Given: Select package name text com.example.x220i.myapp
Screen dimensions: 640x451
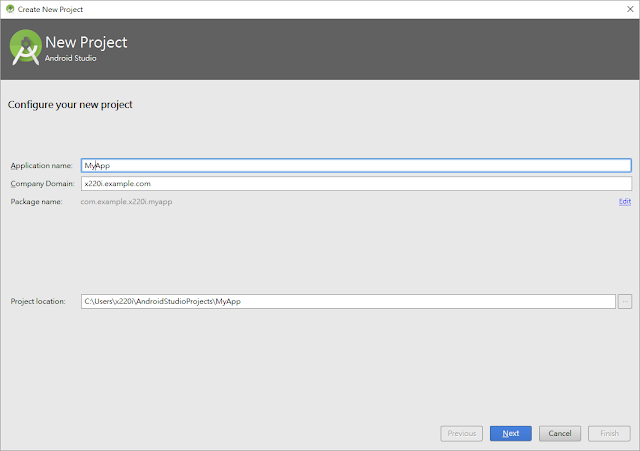Looking at the screenshot, I should tap(126, 202).
